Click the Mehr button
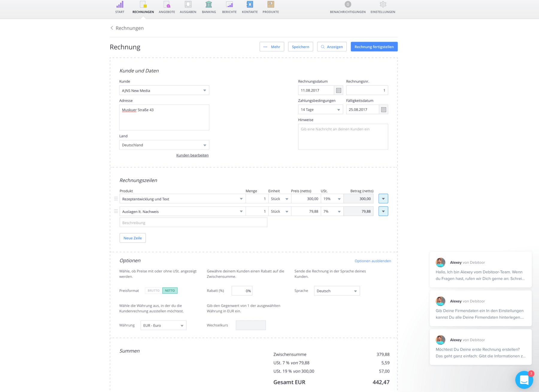The image size is (539, 392). click(272, 47)
